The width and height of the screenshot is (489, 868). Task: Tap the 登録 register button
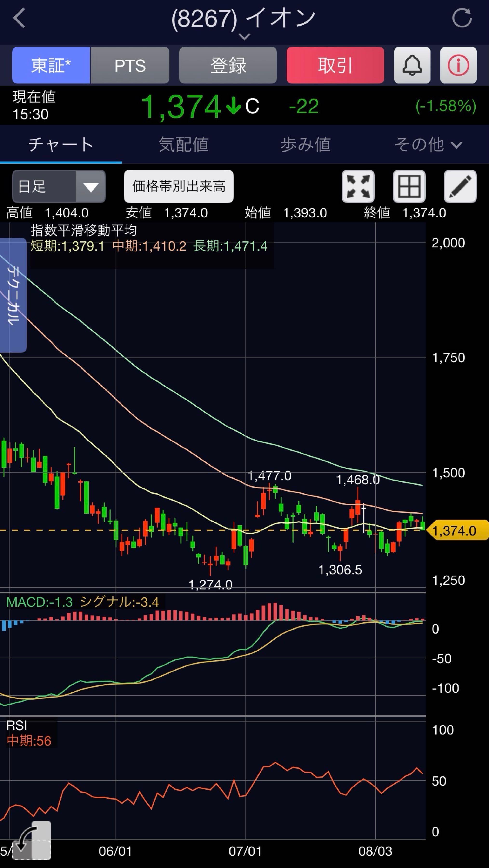pos(228,65)
